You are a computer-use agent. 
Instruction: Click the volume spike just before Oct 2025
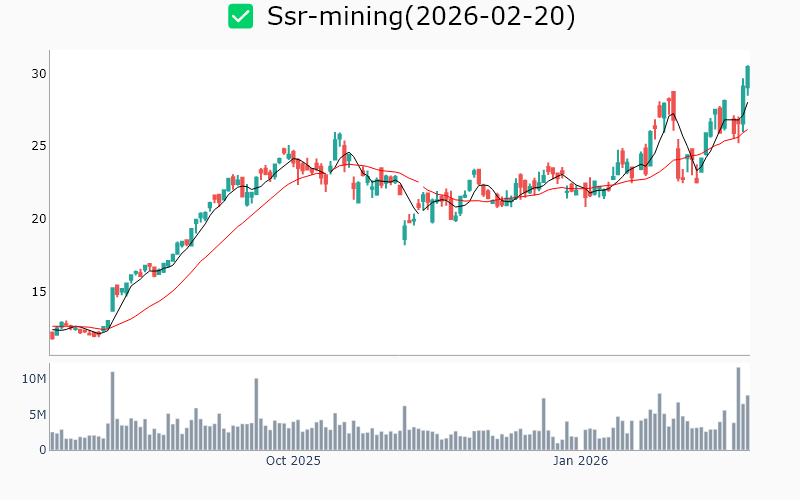tap(256, 414)
